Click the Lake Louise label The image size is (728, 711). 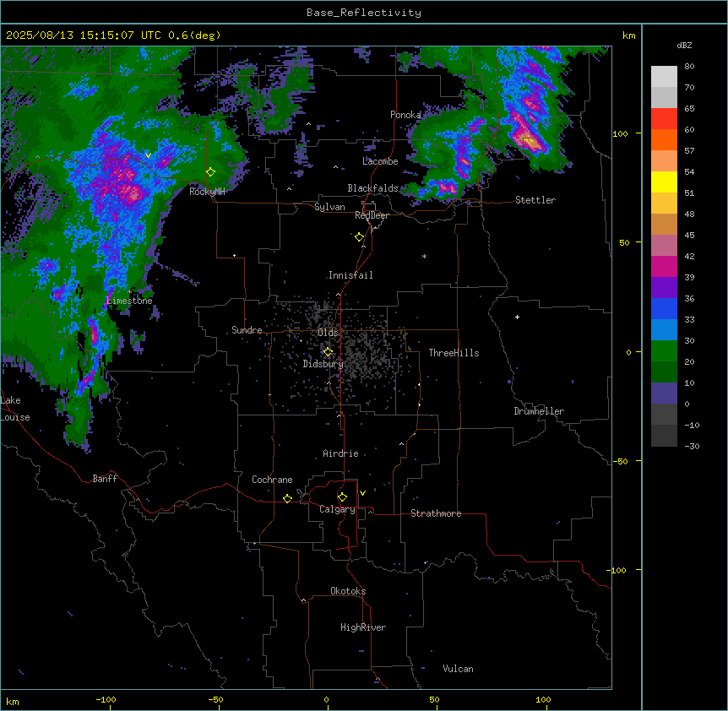pos(15,409)
